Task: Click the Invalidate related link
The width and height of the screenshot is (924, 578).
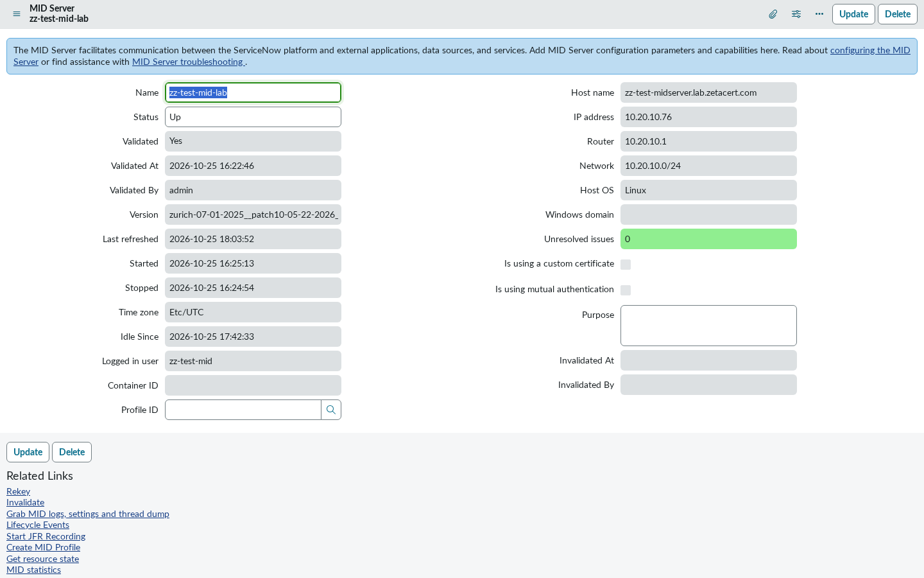Action: (25, 502)
